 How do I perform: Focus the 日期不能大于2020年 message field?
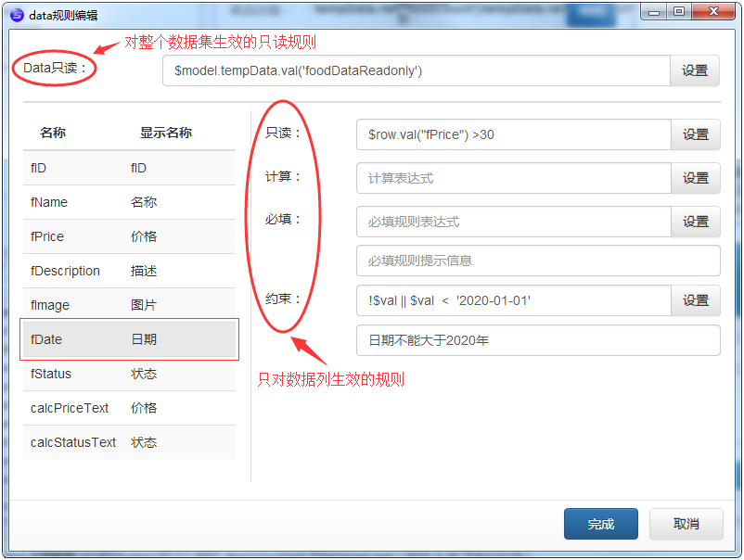coord(539,340)
